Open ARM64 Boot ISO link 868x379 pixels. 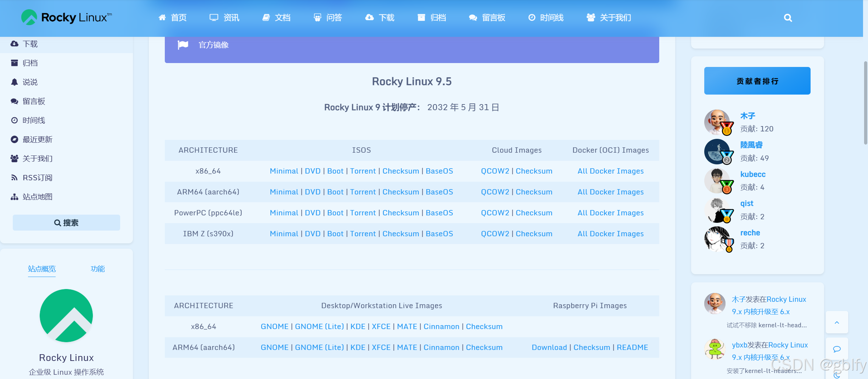tap(335, 192)
